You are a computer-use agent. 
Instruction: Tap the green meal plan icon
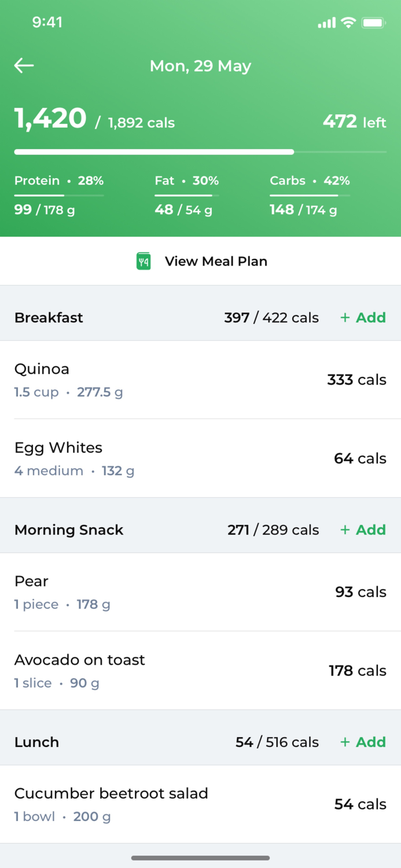144,261
